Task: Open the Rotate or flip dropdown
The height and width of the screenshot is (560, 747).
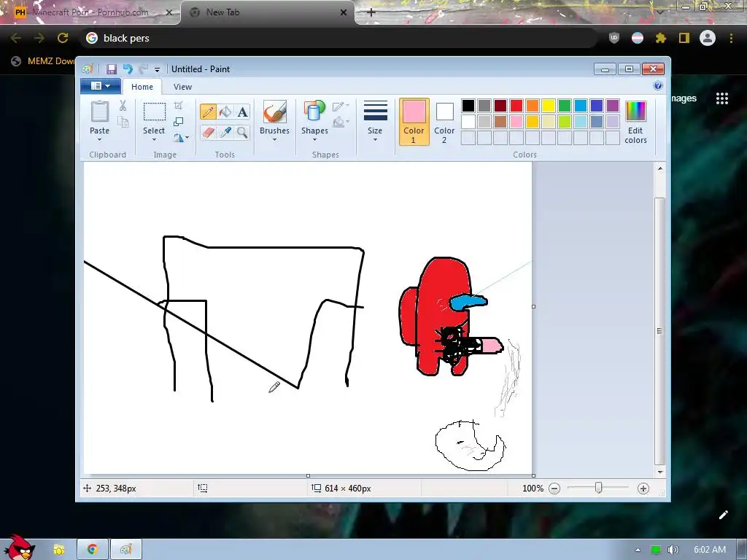Action: click(x=181, y=138)
